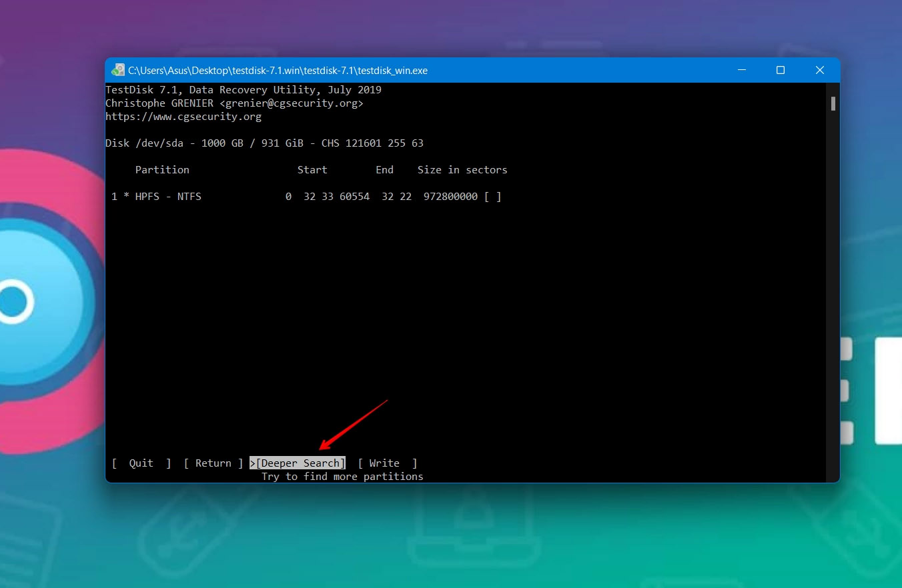The image size is (902, 588).
Task: Click the TestDisk 7.1 version header line
Action: (x=244, y=90)
